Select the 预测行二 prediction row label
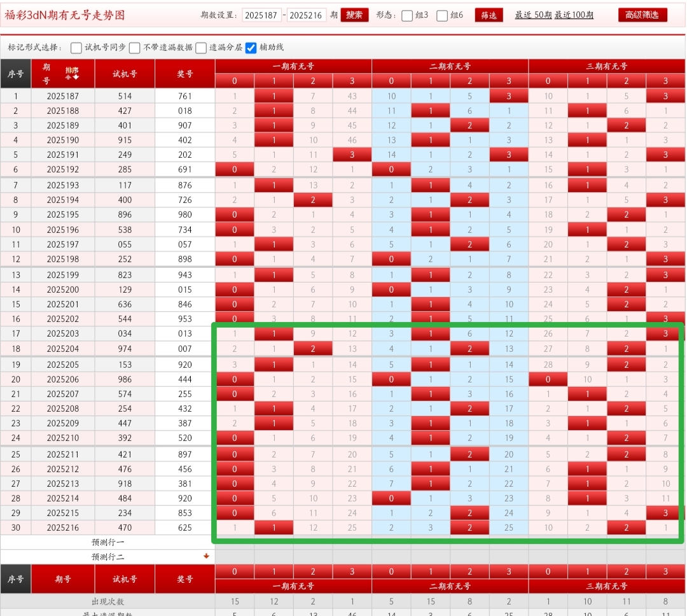 pyautogui.click(x=108, y=557)
